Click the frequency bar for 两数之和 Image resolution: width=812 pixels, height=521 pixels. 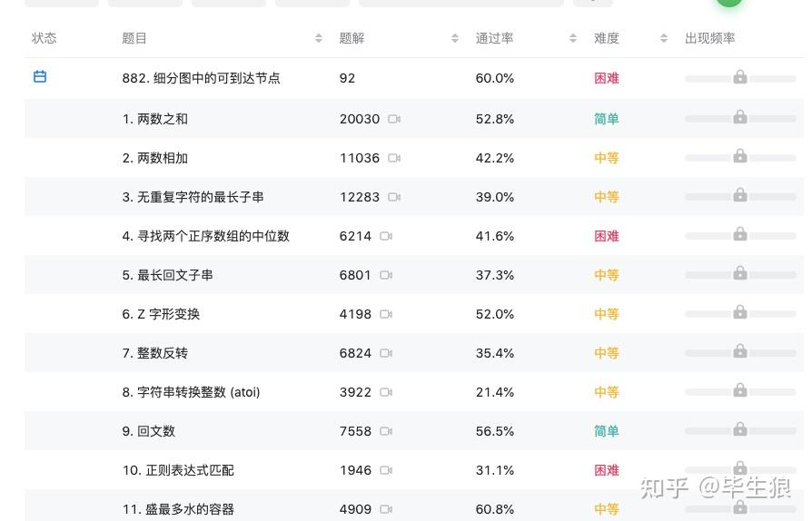point(740,119)
